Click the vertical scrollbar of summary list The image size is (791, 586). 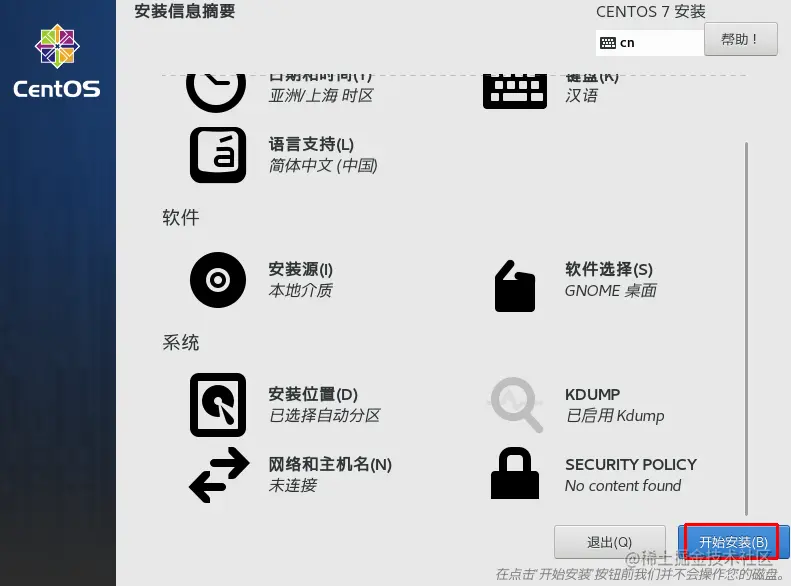click(746, 329)
